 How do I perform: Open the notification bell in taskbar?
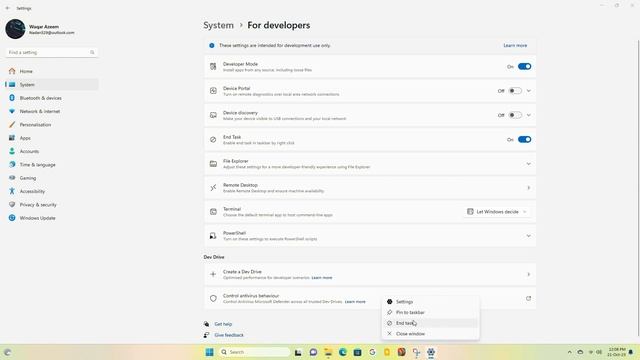tap(631, 352)
